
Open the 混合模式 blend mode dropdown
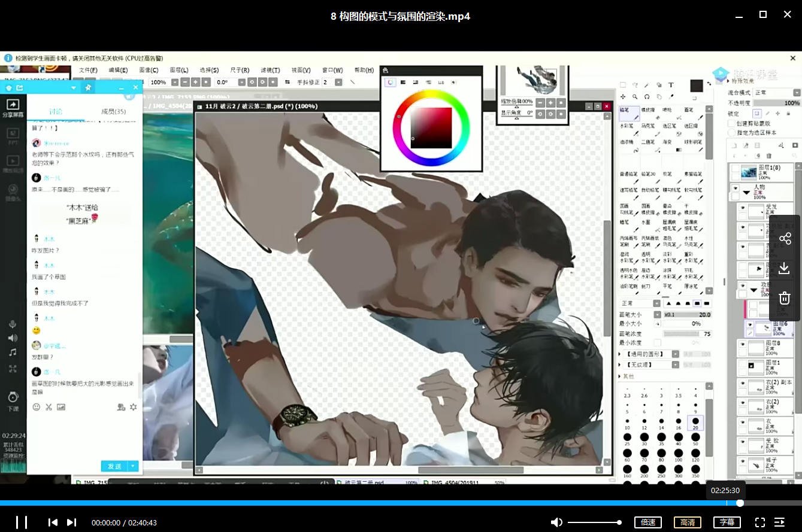pos(777,93)
